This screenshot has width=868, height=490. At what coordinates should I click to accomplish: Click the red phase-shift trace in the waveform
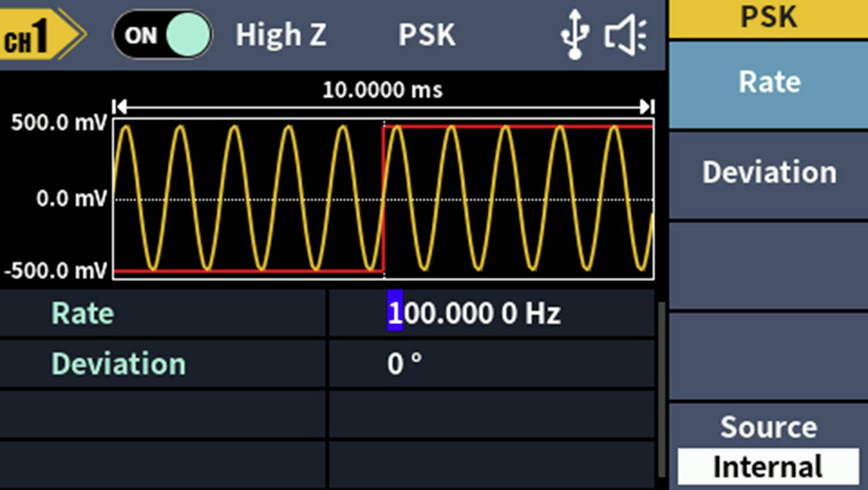(384, 197)
